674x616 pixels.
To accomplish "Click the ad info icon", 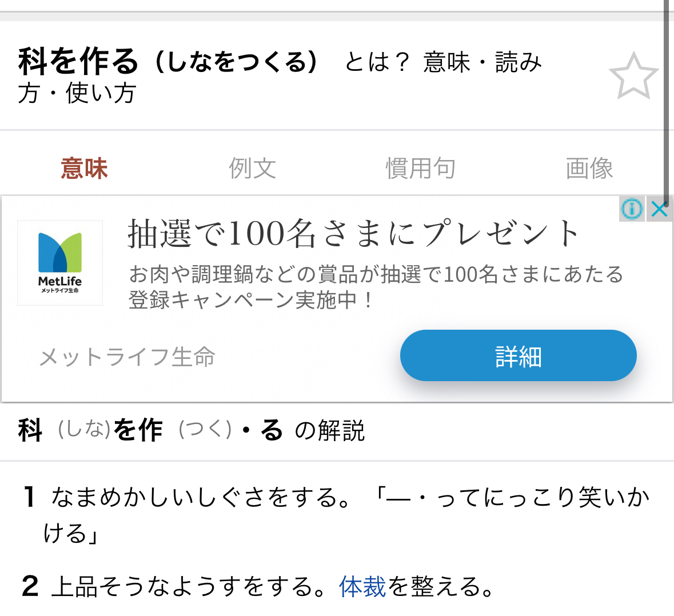I will (631, 209).
